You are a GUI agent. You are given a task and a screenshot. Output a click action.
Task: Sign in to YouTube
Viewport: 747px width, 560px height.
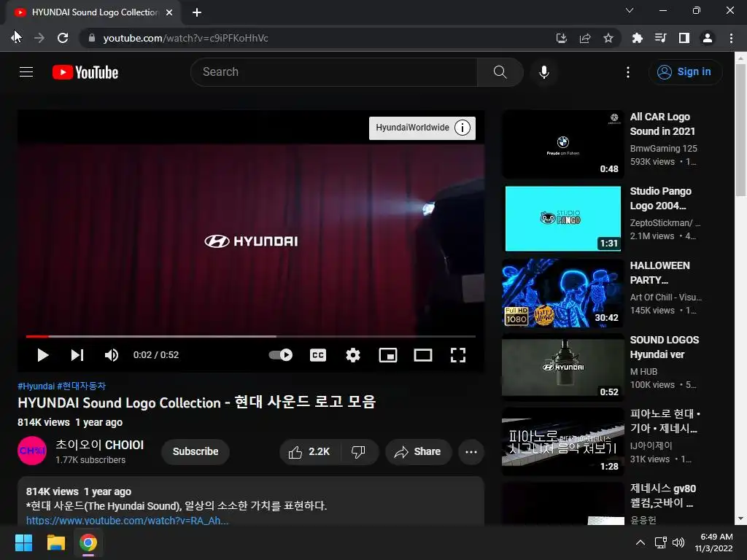(684, 72)
